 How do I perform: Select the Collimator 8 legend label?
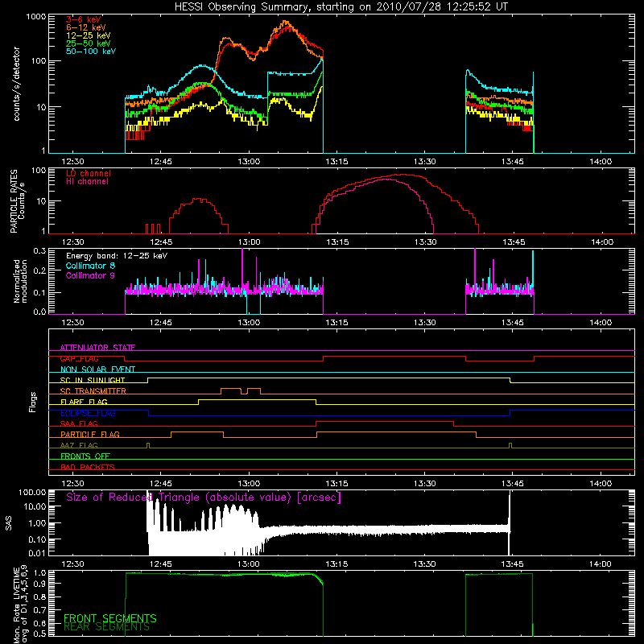pyautogui.click(x=90, y=266)
